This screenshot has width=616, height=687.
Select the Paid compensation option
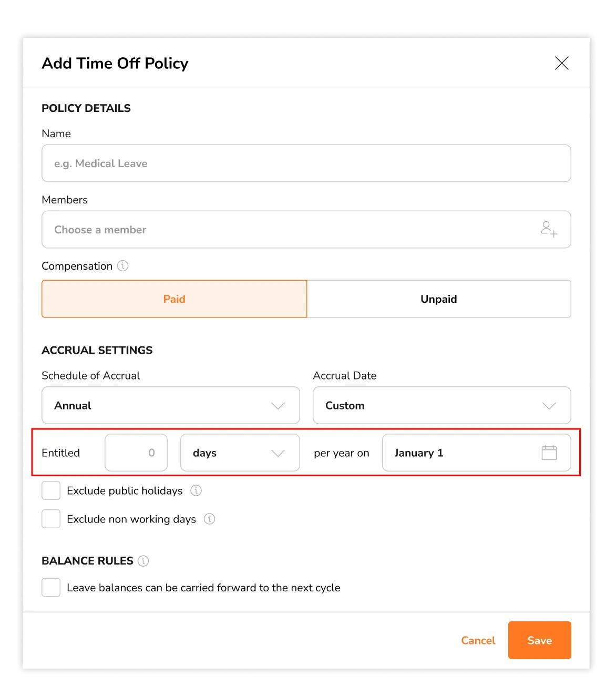point(174,299)
